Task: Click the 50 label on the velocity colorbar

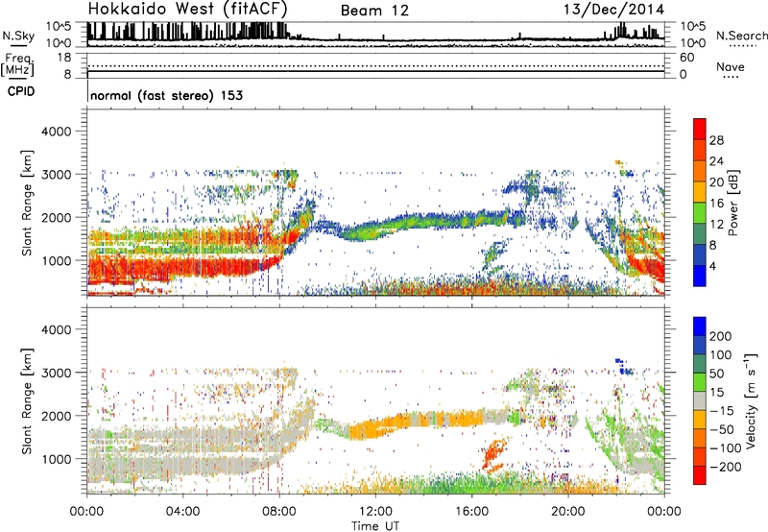Action: (x=716, y=374)
